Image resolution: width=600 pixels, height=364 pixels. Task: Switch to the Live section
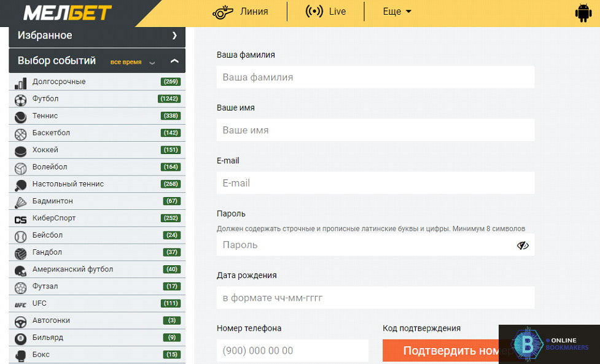pos(325,12)
